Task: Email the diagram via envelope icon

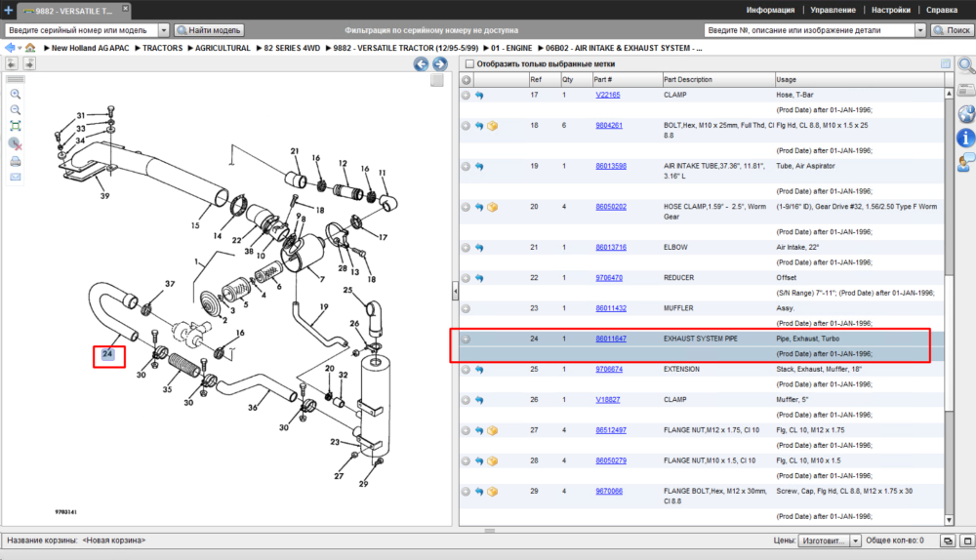Action: [16, 177]
